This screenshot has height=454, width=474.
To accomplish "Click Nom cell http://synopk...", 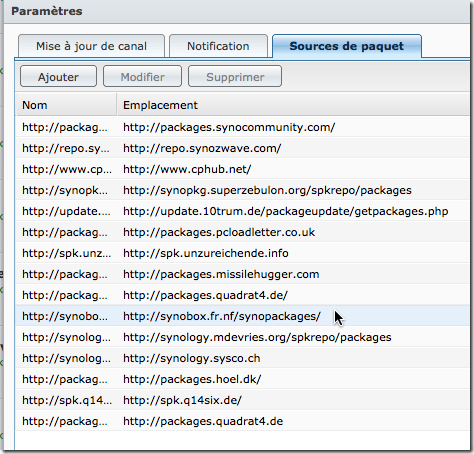I will pos(65,190).
